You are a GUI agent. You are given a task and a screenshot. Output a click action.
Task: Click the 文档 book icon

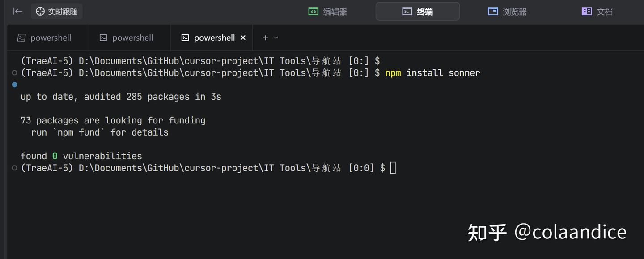pos(586,12)
